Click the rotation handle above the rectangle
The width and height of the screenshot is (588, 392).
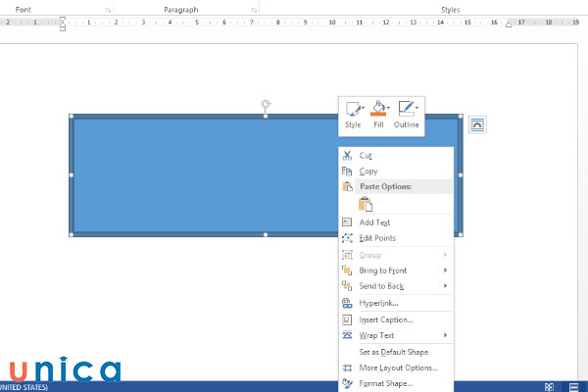266,103
